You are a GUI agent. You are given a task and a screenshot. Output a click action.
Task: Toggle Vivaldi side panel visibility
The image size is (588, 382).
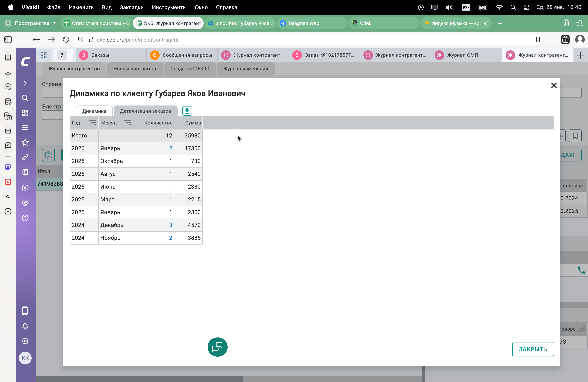(x=8, y=40)
